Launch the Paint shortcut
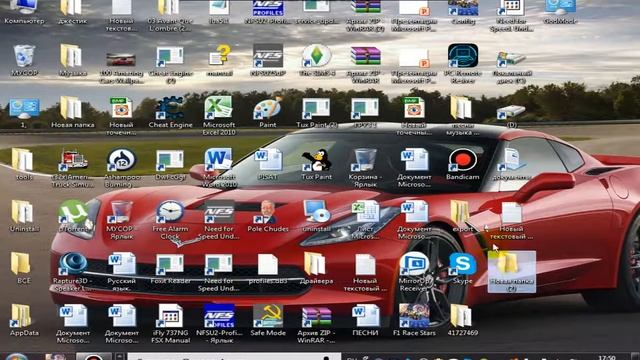The height and width of the screenshot is (360, 640). tap(268, 112)
